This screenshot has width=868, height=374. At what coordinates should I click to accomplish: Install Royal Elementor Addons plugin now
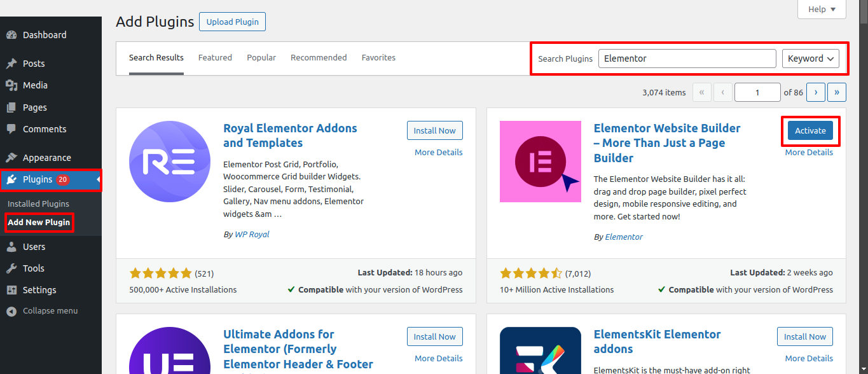(434, 130)
